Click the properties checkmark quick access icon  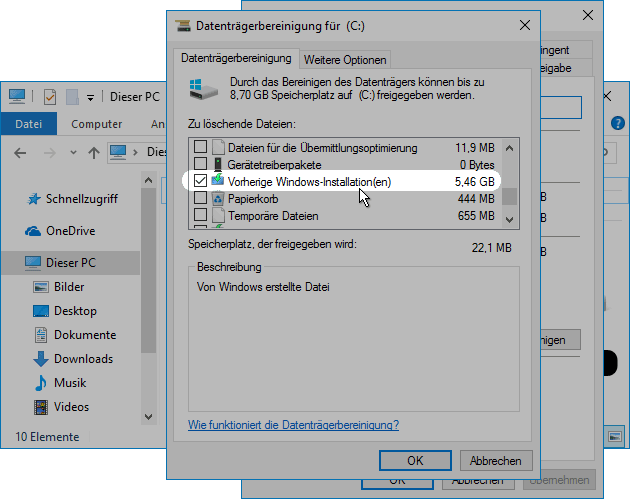(x=50, y=97)
